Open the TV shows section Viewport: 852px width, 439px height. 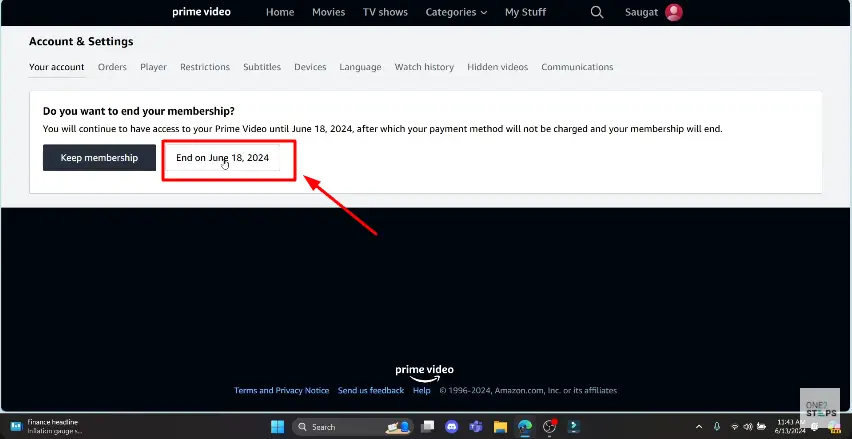pyautogui.click(x=385, y=12)
